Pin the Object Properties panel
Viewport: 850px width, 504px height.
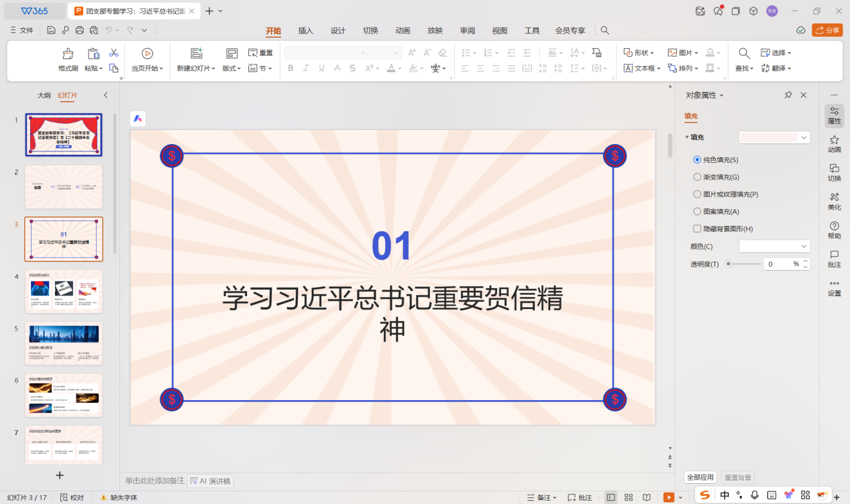click(x=788, y=95)
